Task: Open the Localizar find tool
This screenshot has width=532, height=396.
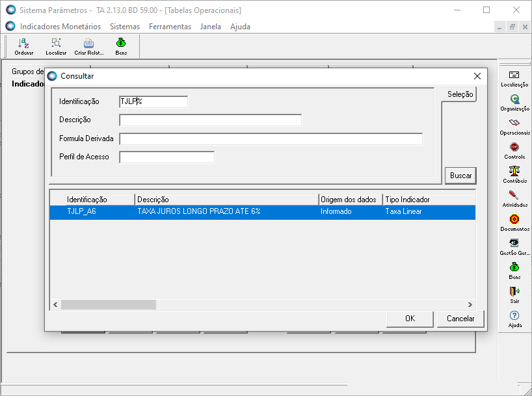Action: coord(56,46)
